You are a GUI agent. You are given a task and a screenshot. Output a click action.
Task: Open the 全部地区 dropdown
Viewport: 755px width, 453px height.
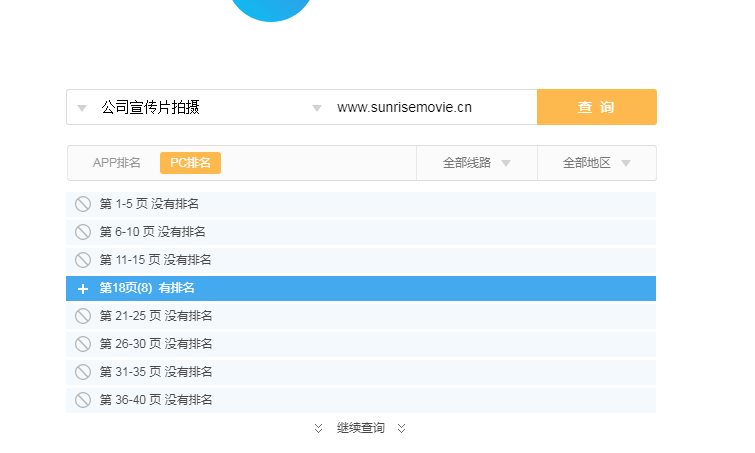click(x=597, y=163)
